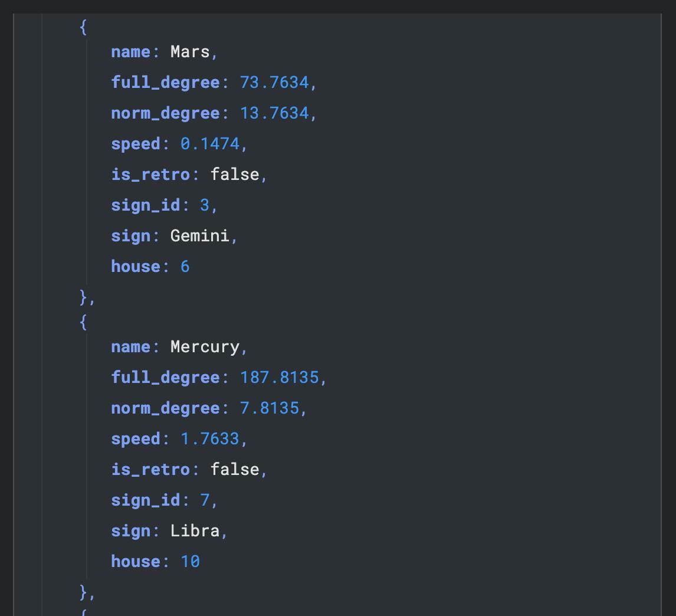Click the full_degree value 187.8135
676x616 pixels.
279,378
